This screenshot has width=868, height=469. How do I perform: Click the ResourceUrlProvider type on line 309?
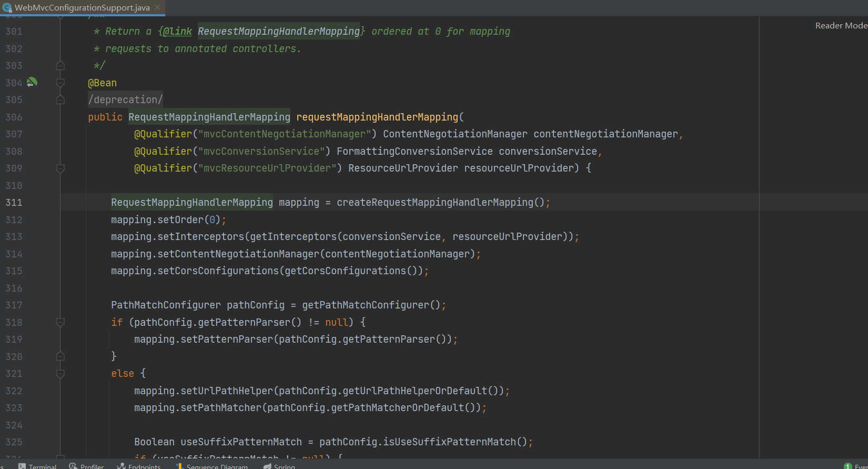[403, 168]
